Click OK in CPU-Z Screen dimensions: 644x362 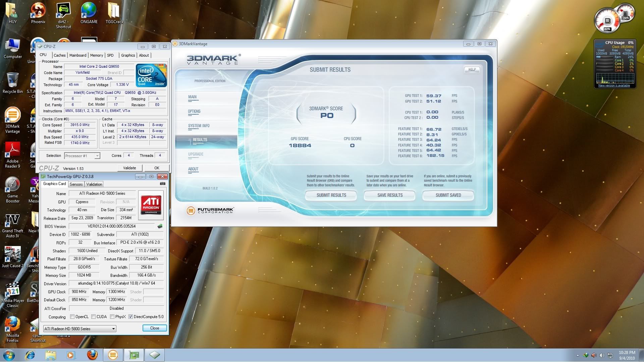157,168
